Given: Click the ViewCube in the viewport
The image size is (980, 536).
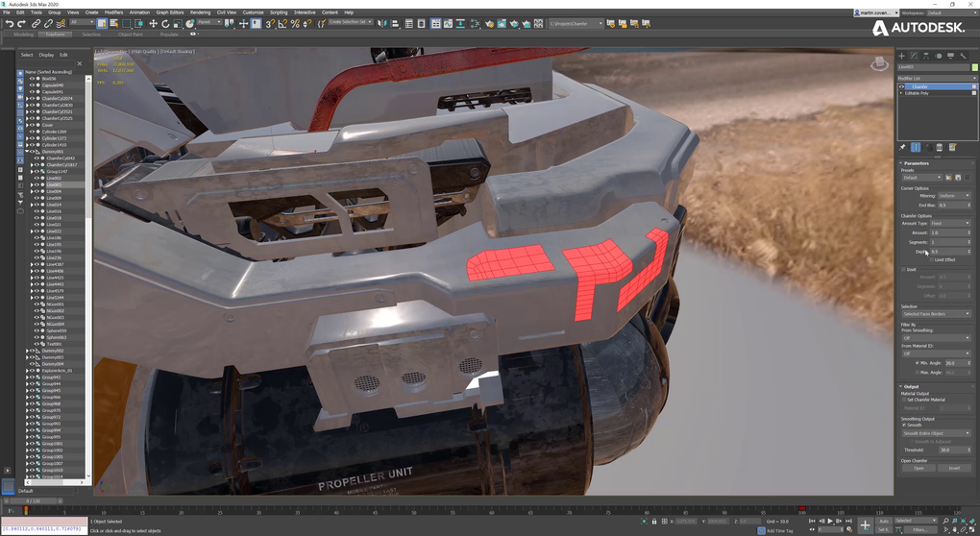Looking at the screenshot, I should 879,63.
